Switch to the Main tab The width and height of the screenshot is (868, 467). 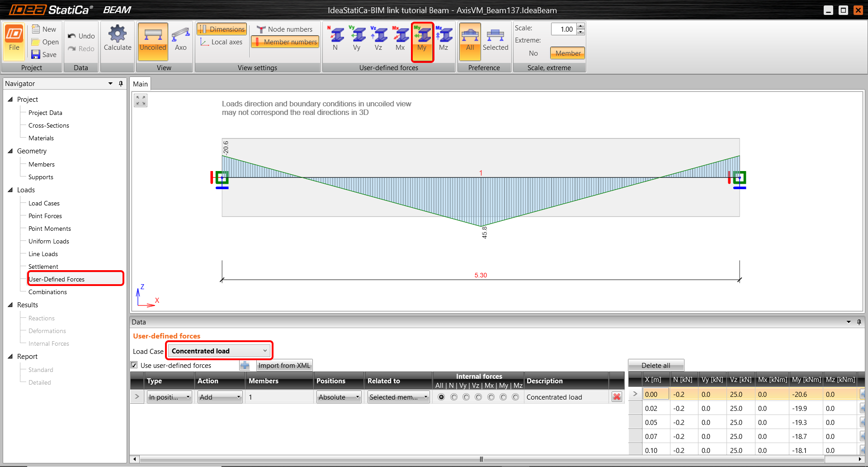pyautogui.click(x=140, y=84)
